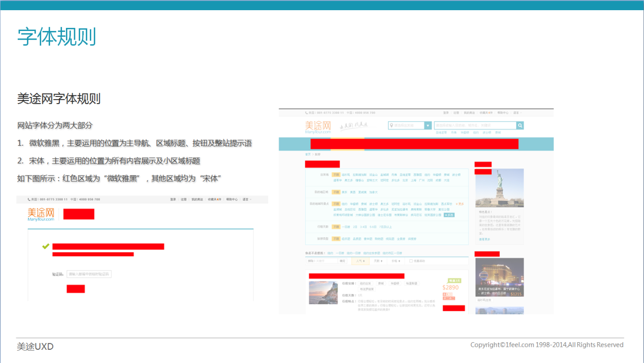The image size is (644, 363).
Task: Click the red block on teal navigation bar
Action: [415, 144]
